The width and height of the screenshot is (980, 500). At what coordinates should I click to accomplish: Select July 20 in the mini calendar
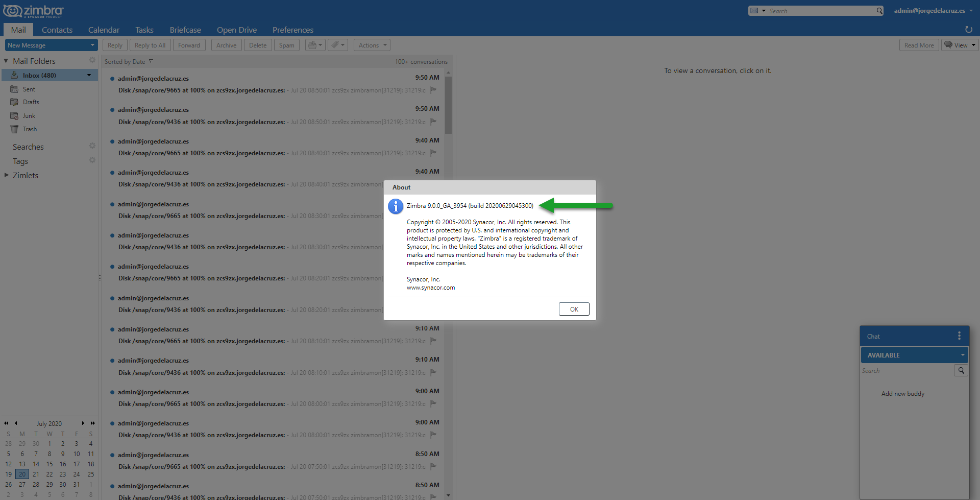(22, 474)
